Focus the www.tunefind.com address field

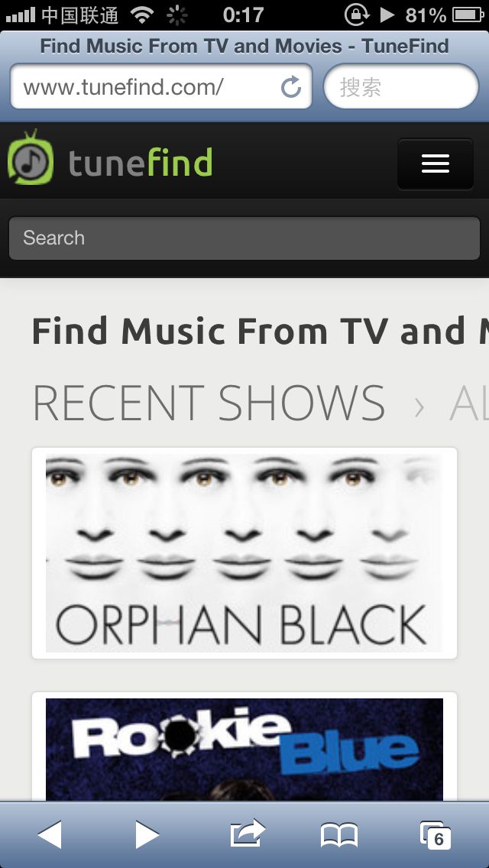click(x=161, y=87)
